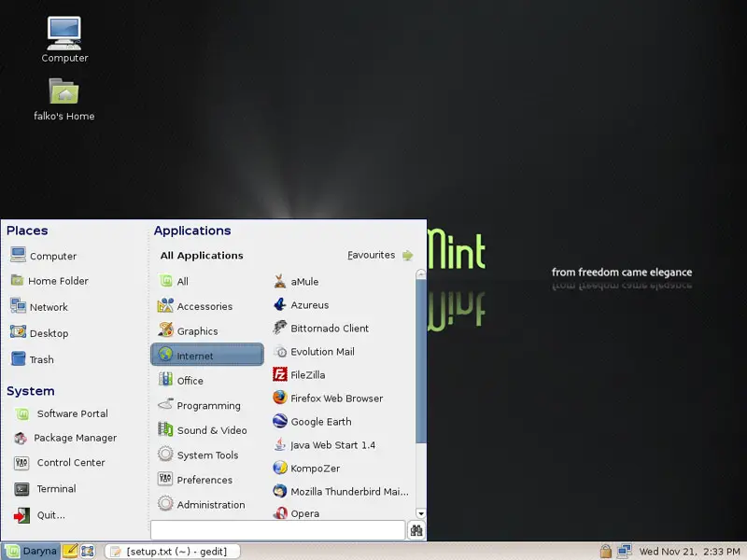Launch Evolution Mail
The image size is (747, 560).
[314, 352]
